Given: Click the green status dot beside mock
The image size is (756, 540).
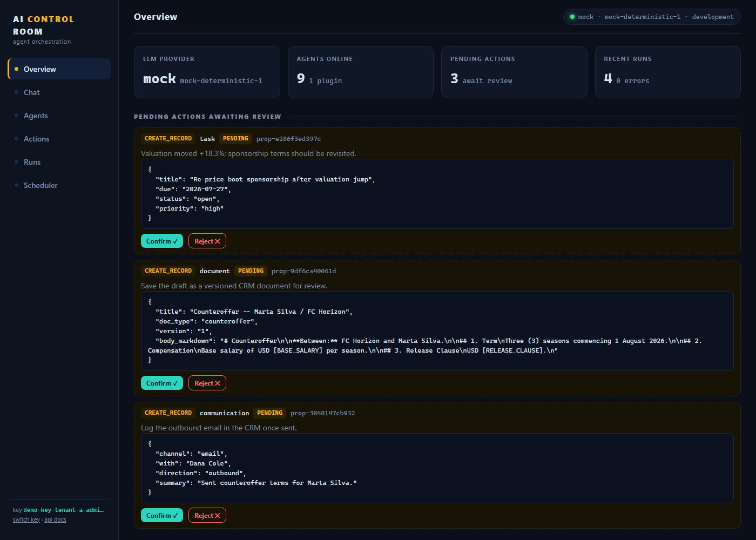Looking at the screenshot, I should tap(572, 17).
